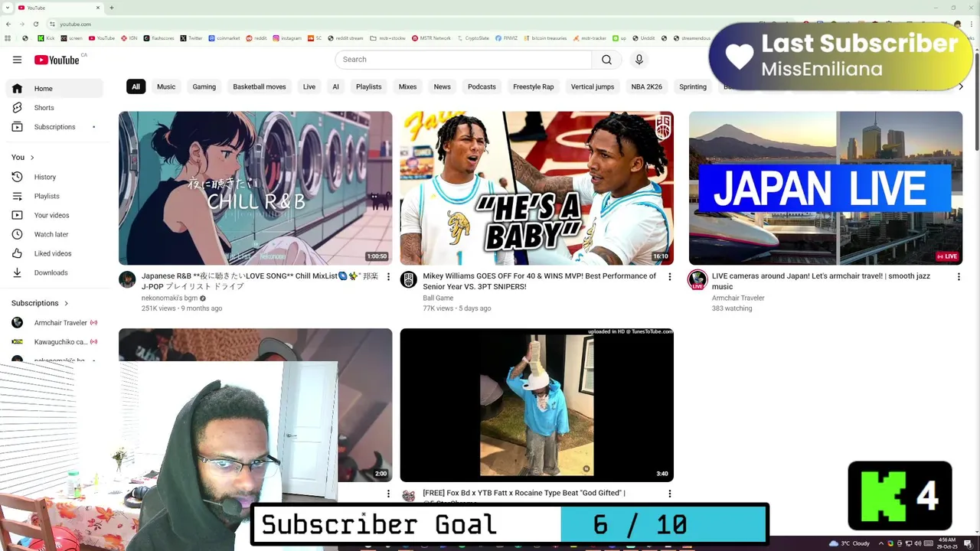Open the Kick bookmark
Image resolution: width=980 pixels, height=551 pixels.
[46, 37]
